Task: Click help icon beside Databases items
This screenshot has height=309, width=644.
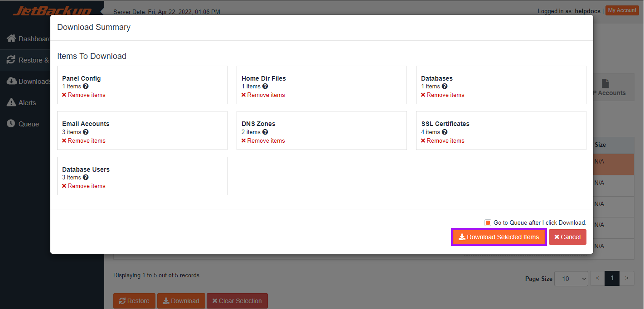Action: coord(445,86)
